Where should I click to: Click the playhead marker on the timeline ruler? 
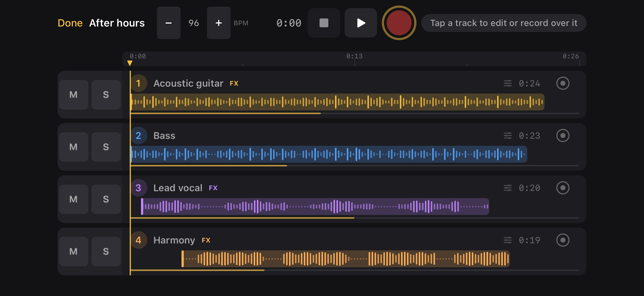click(x=129, y=63)
